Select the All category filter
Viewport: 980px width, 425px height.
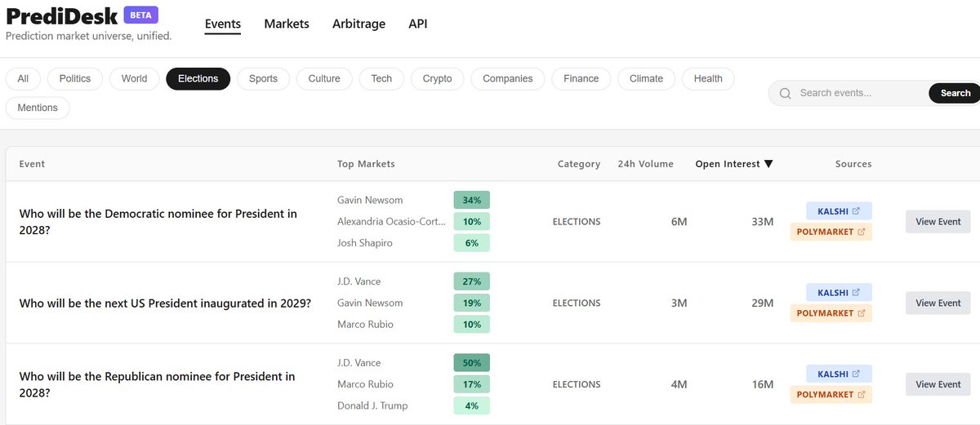[23, 78]
